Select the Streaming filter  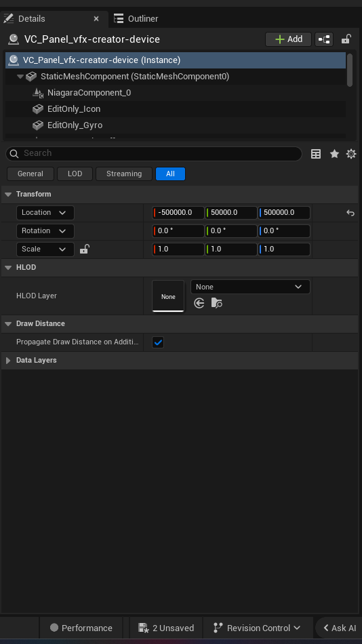tap(124, 174)
